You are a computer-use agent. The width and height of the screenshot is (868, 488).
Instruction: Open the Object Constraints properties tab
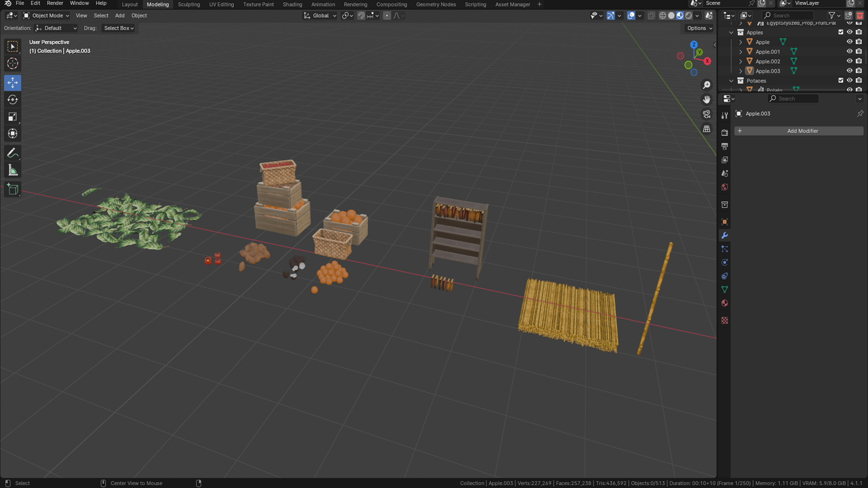tap(724, 276)
